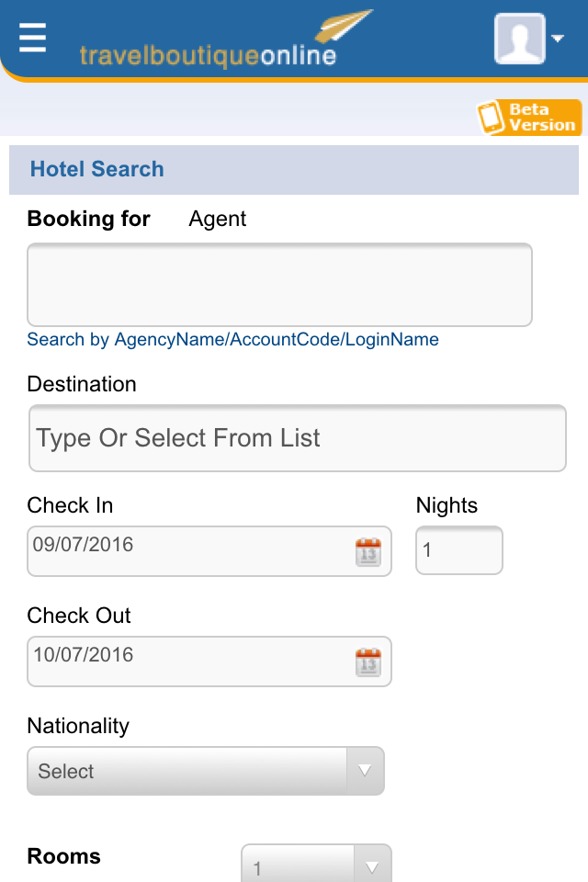This screenshot has height=882, width=588.
Task: Click the gold paper plane graphic
Action: click(x=344, y=26)
